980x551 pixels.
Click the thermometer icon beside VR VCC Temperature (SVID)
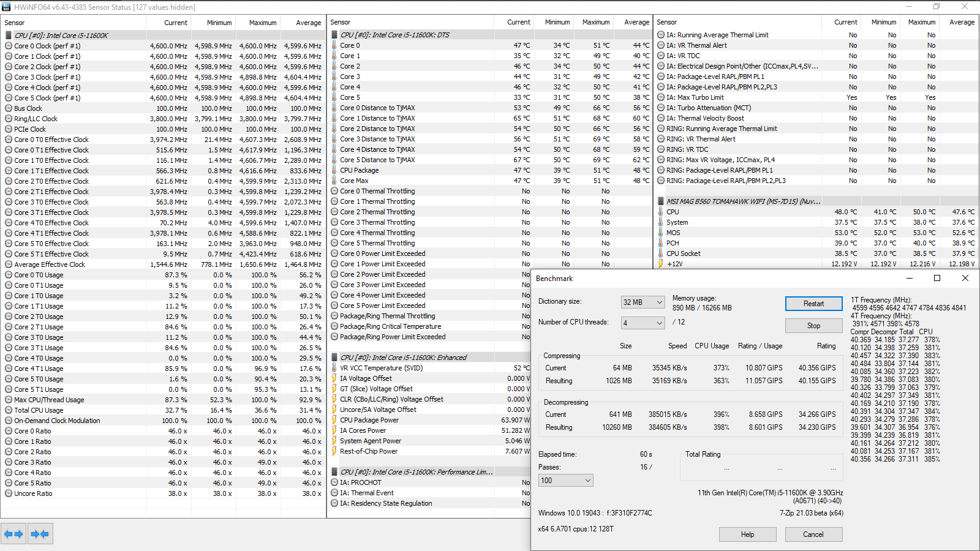[334, 368]
